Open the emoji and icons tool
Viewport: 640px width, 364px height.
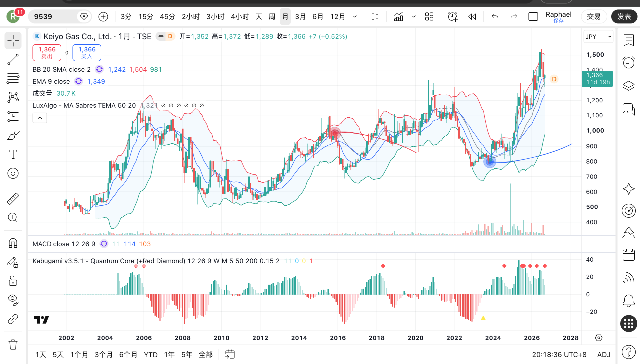13,173
